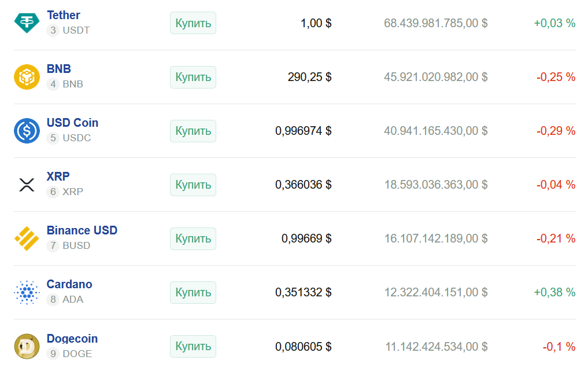Open the Cardano name link
The width and height of the screenshot is (588, 371).
[x=69, y=284]
